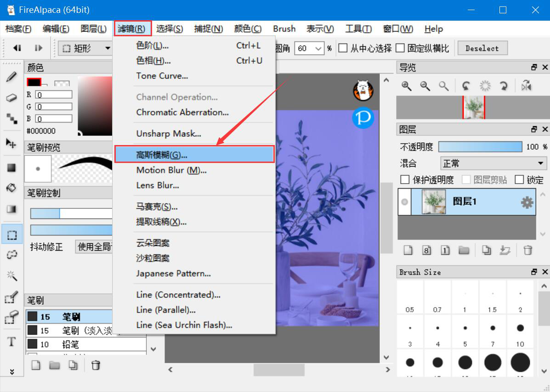Image resolution: width=550 pixels, height=392 pixels.
Task: Open the 图层 menu in menu bar
Action: tap(93, 29)
